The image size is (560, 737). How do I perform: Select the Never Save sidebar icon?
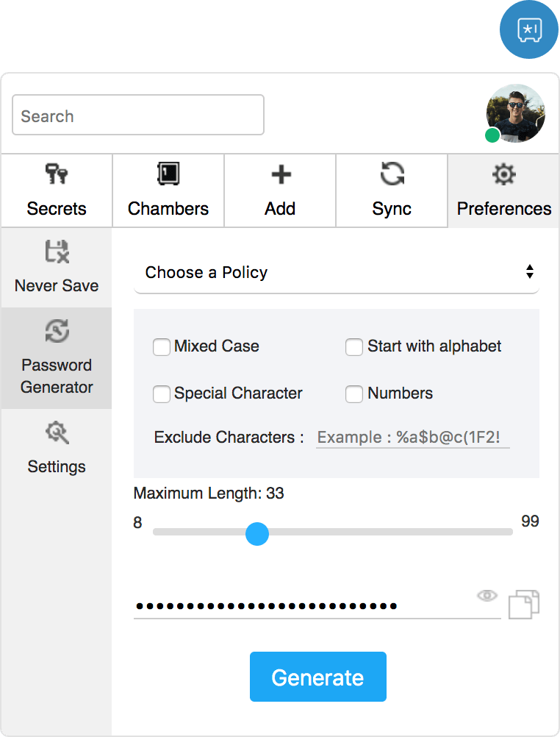coord(57,252)
